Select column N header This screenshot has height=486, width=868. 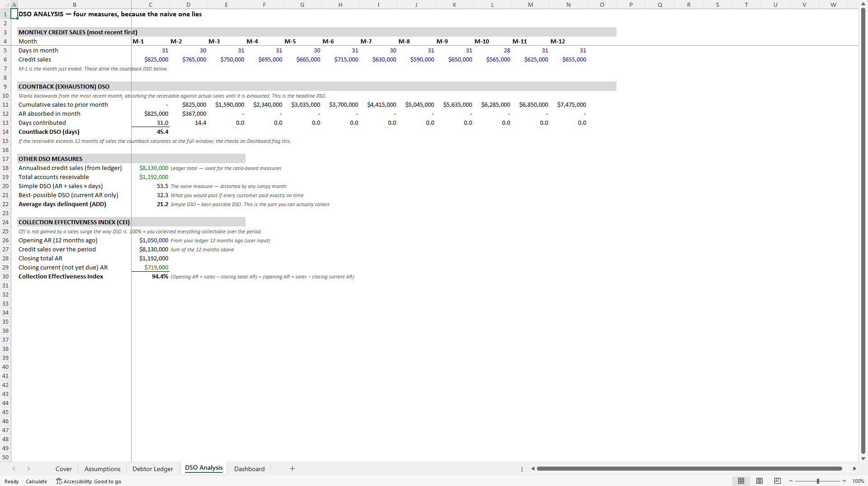(568, 5)
